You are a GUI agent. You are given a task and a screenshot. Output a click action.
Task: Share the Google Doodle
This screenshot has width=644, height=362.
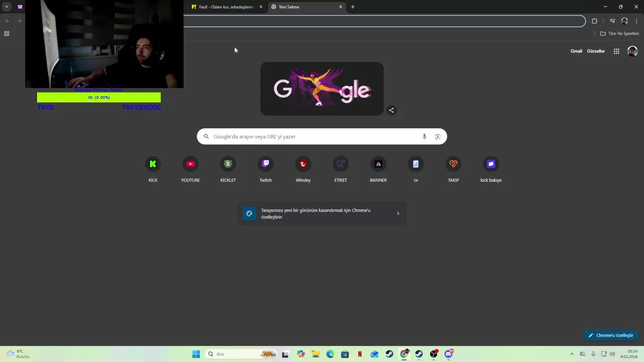[391, 110]
